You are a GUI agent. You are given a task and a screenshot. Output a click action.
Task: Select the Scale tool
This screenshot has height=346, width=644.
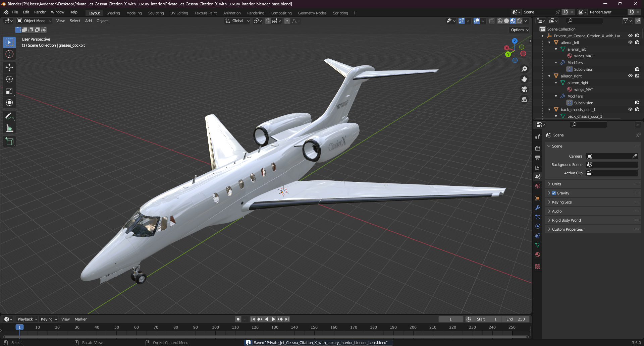pyautogui.click(x=9, y=91)
